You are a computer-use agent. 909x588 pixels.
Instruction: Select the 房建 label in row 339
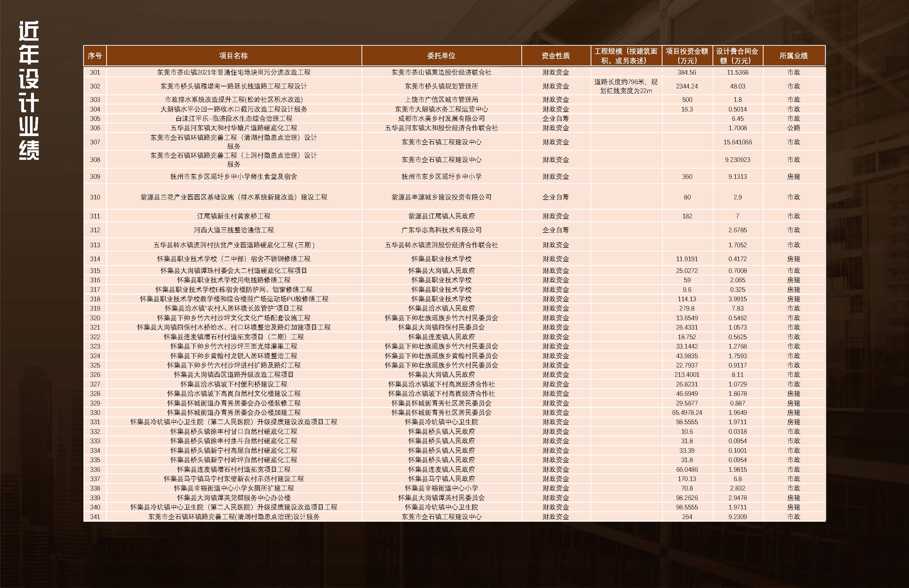794,498
